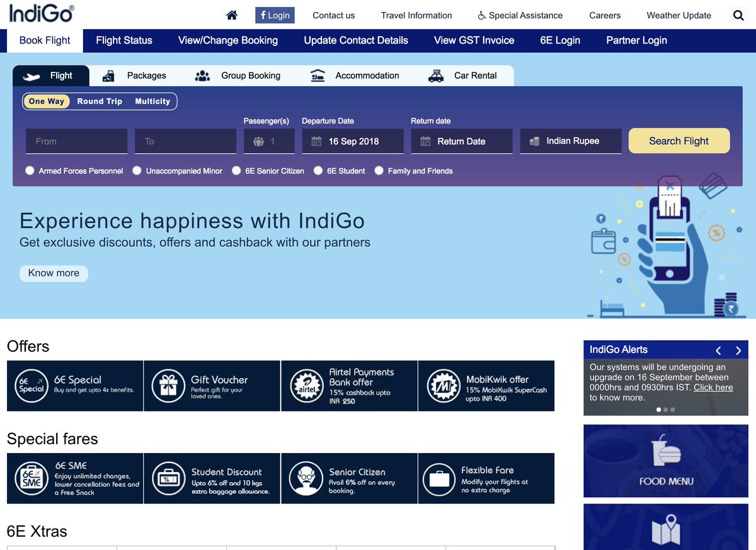Image resolution: width=756 pixels, height=550 pixels.
Task: Click the Senior Citizen face icon
Action: [306, 479]
